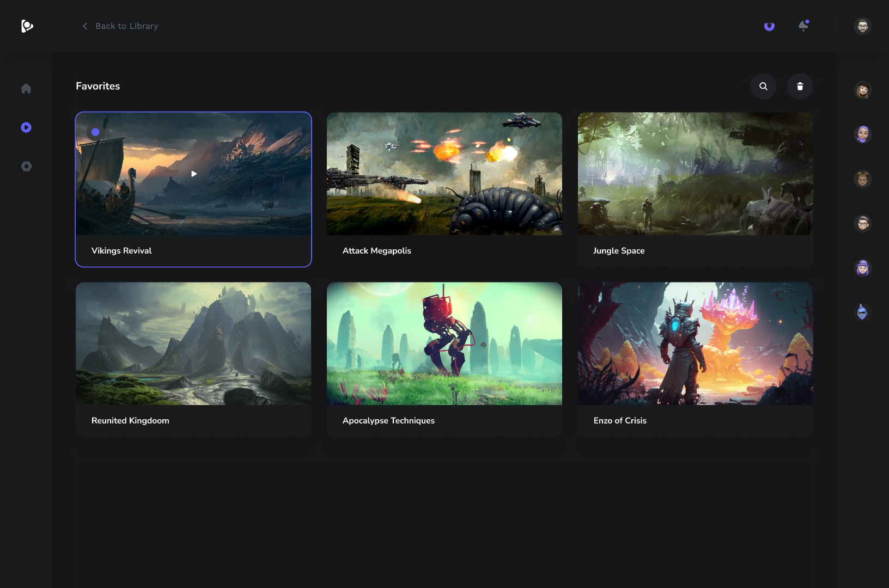The width and height of the screenshot is (889, 588).
Task: Click the app logo in top-left corner
Action: pyautogui.click(x=27, y=26)
